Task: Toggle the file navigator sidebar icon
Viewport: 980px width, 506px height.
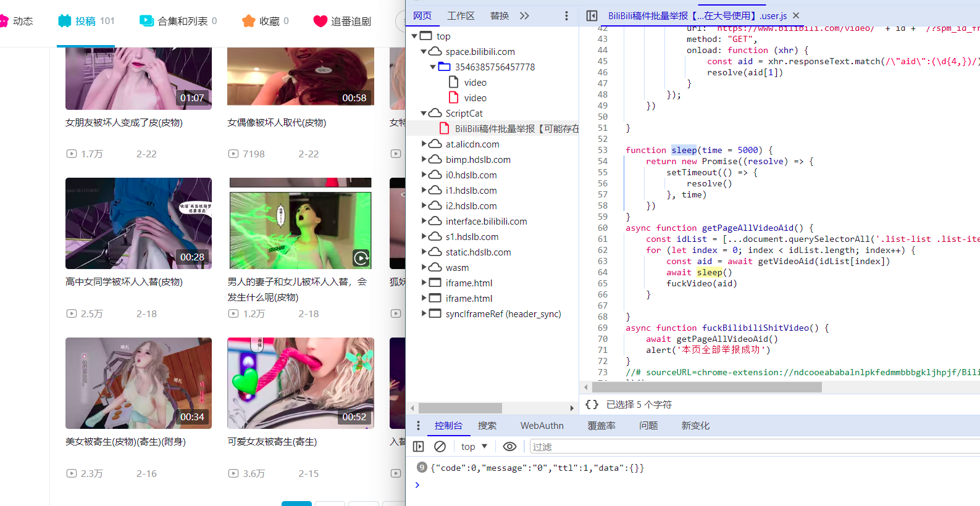Action: (592, 15)
